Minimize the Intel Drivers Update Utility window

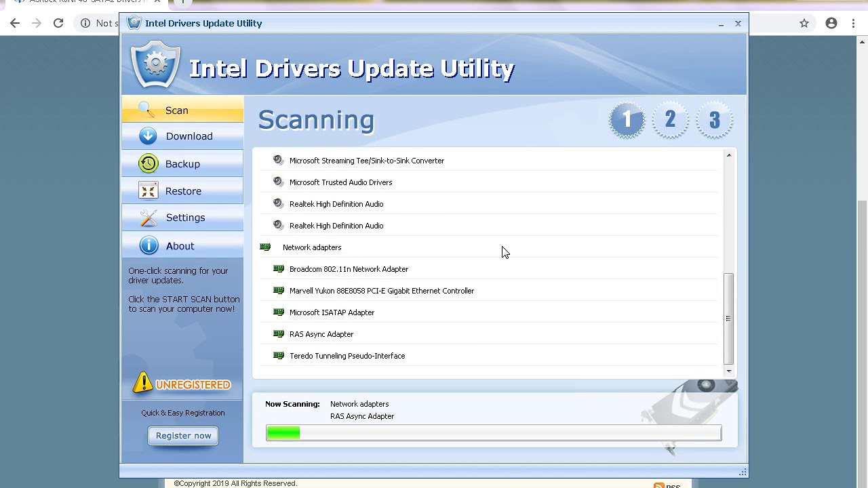coord(721,24)
